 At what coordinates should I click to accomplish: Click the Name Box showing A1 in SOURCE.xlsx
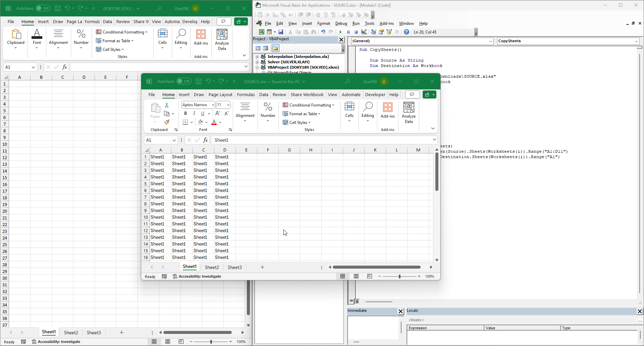click(x=158, y=140)
